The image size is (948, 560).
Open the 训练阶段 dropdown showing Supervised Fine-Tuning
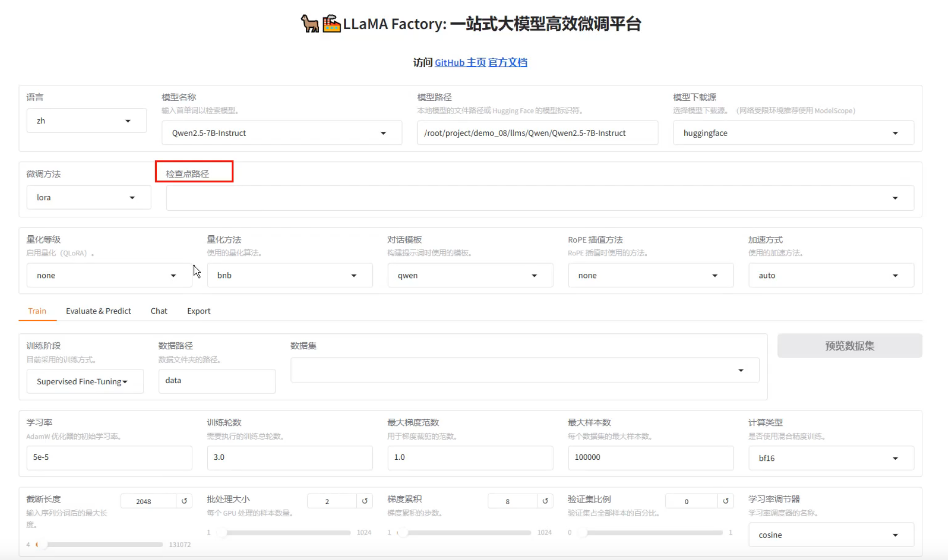click(85, 381)
